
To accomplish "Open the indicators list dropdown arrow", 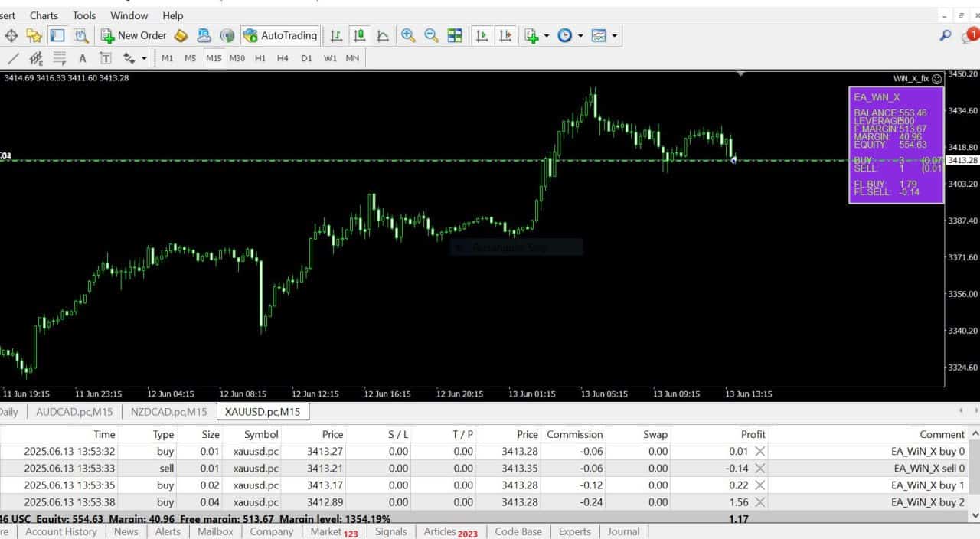I will [547, 35].
